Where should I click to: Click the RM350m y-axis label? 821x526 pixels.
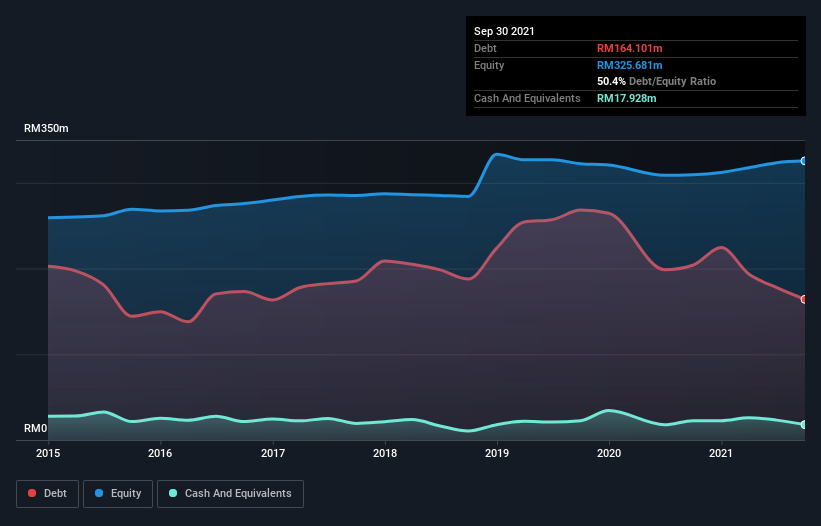[x=46, y=128]
